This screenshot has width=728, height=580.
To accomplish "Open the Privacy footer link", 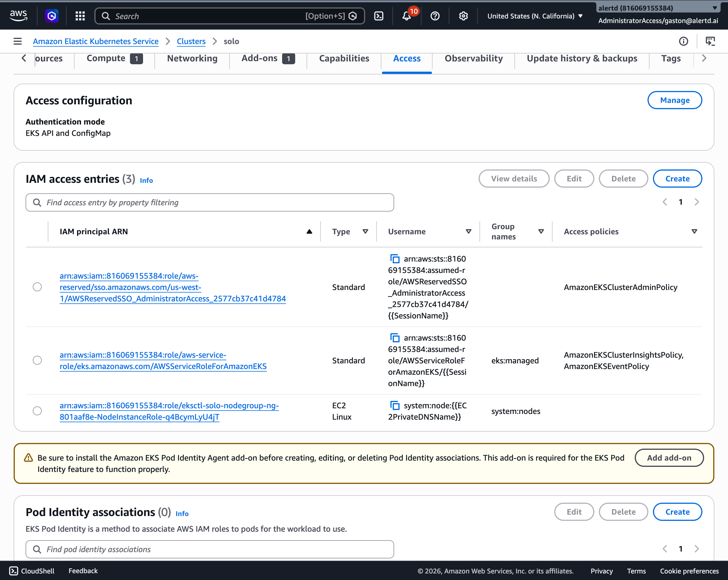I will tap(601, 571).
